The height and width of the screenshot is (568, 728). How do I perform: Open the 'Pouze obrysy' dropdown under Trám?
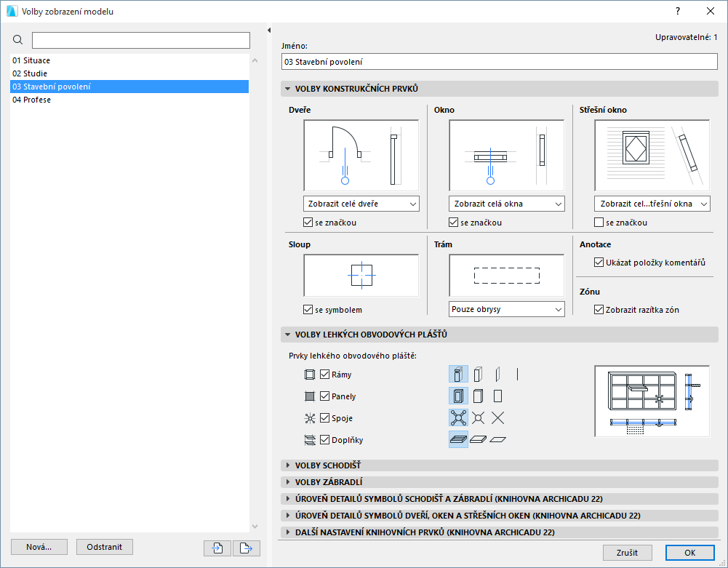point(506,309)
